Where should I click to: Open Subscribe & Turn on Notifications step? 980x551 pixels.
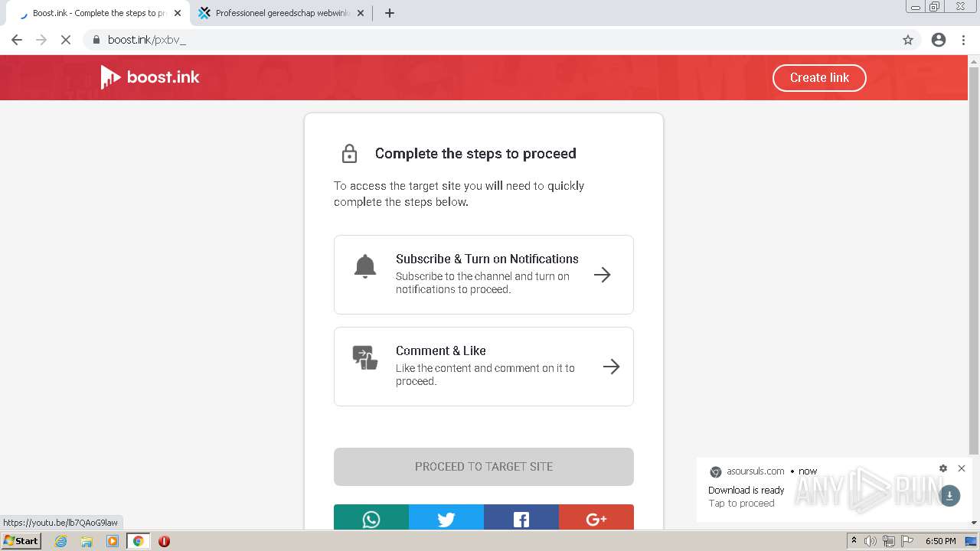(484, 275)
